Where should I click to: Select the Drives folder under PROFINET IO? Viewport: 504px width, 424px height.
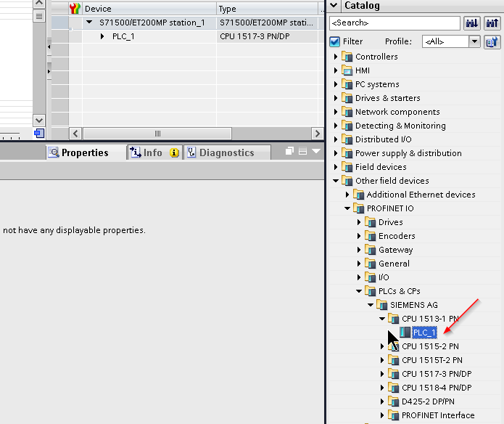[391, 222]
